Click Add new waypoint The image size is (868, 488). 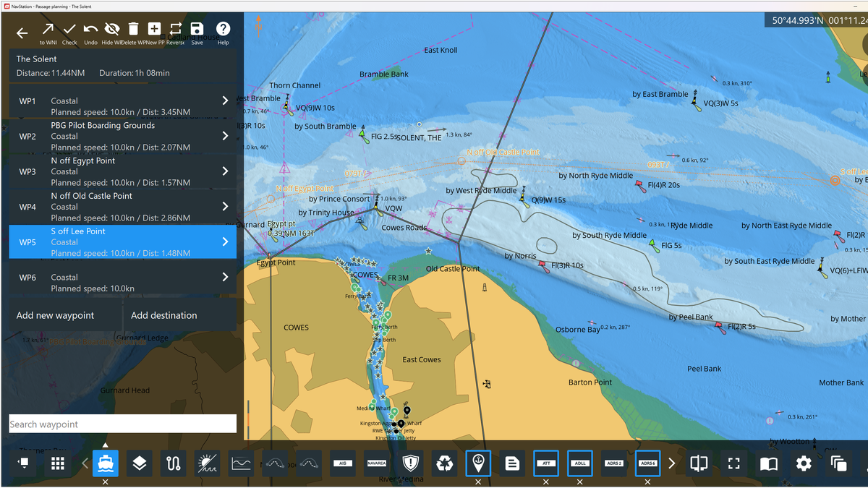click(56, 315)
